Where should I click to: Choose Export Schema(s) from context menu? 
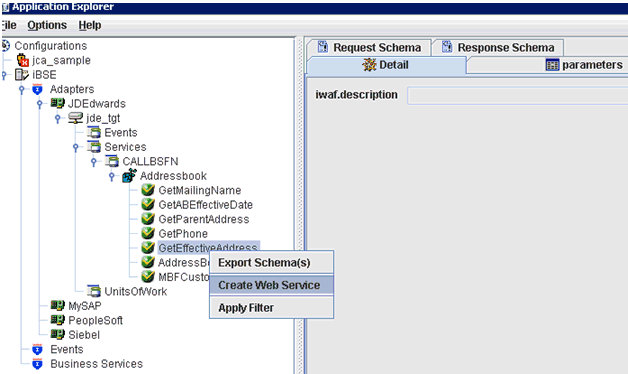click(x=272, y=263)
